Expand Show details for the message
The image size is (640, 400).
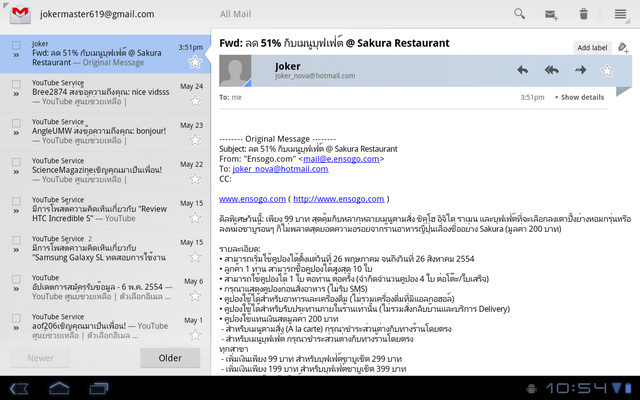(x=580, y=97)
